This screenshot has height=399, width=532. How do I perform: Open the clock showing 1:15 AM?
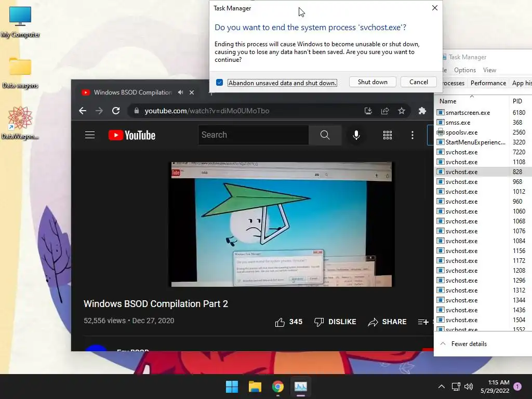[x=495, y=387]
